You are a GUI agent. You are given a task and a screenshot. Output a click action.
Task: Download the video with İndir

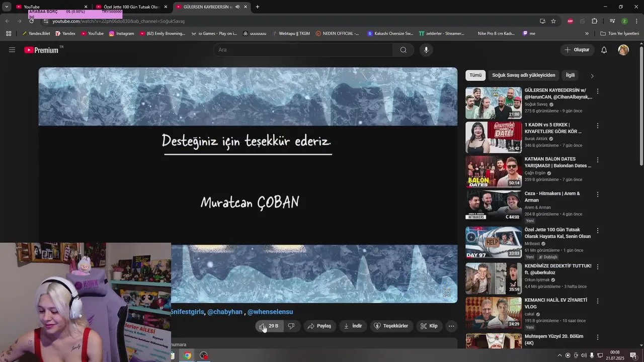[x=353, y=326]
